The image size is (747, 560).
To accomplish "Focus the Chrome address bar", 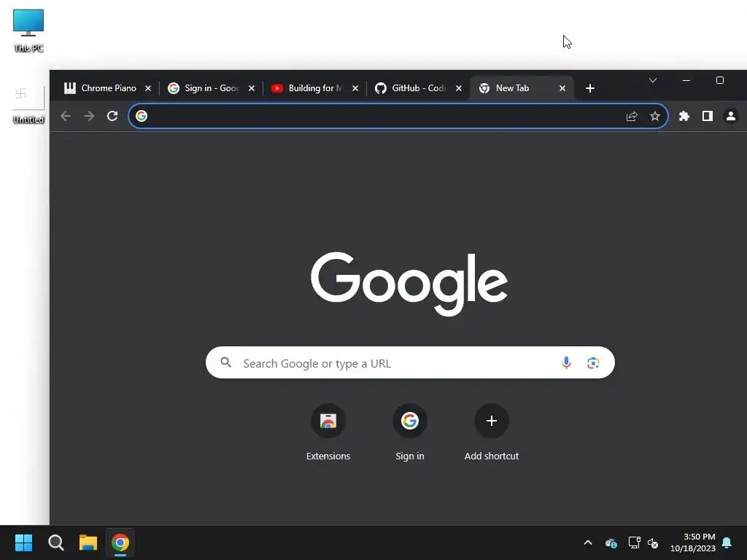I will pos(398,116).
